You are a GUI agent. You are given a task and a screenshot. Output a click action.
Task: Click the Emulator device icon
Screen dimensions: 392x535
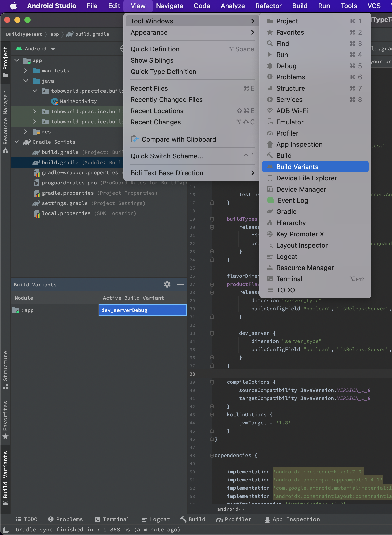[270, 122]
